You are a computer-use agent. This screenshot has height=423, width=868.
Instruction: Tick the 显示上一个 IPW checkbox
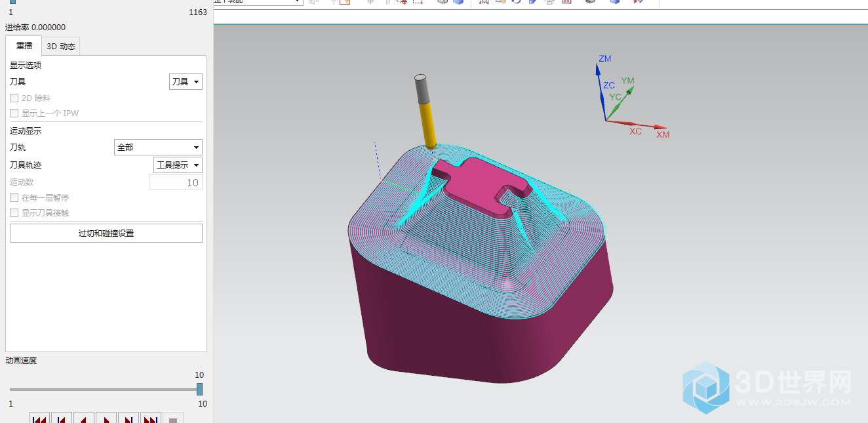click(x=14, y=113)
